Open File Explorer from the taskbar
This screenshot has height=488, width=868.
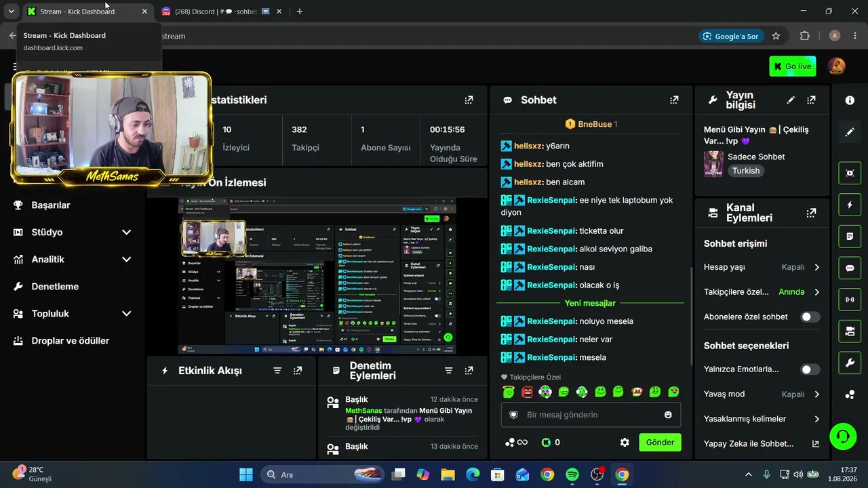coord(448,474)
